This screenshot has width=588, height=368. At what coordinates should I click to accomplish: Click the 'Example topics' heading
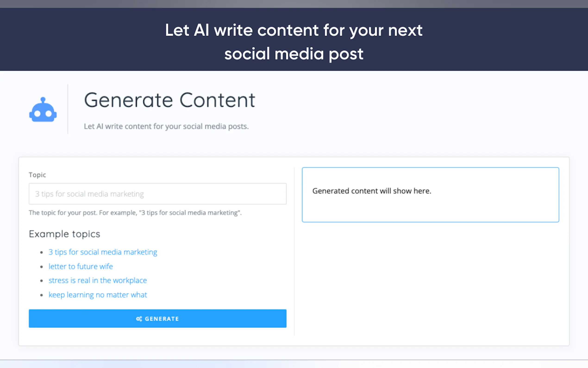(64, 234)
